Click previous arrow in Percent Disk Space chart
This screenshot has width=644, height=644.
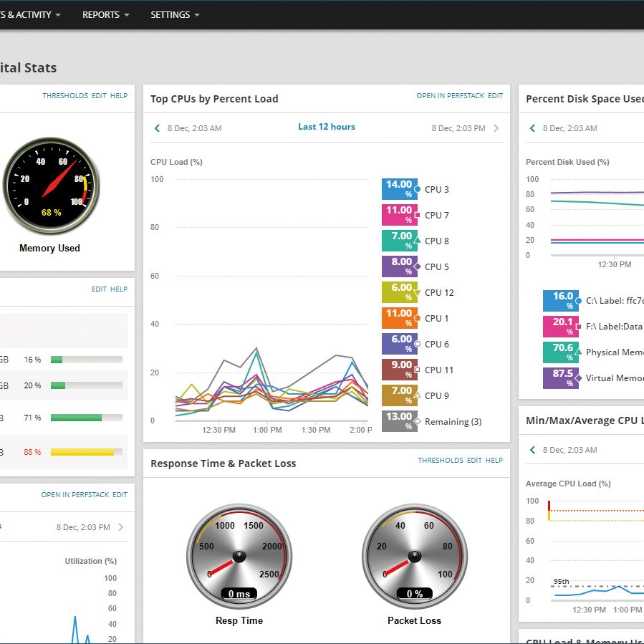[x=532, y=128]
